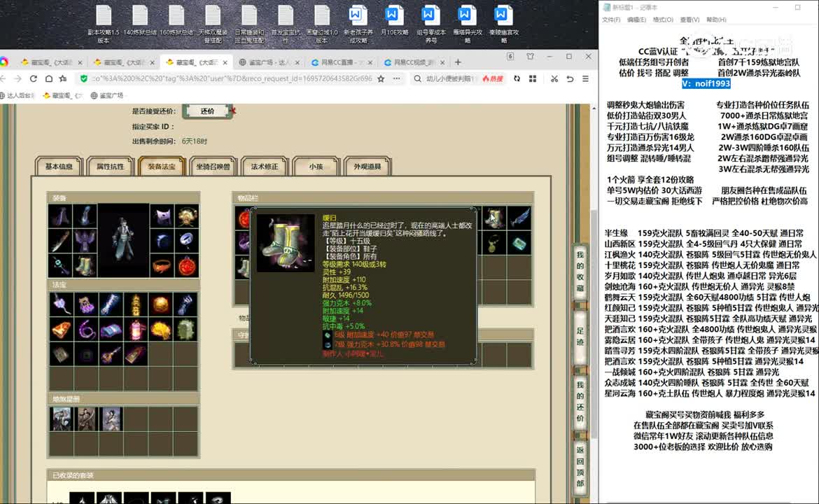819x504 pixels.
Task: Click the blue sword item in the inventory grid
Action: click(x=519, y=218)
